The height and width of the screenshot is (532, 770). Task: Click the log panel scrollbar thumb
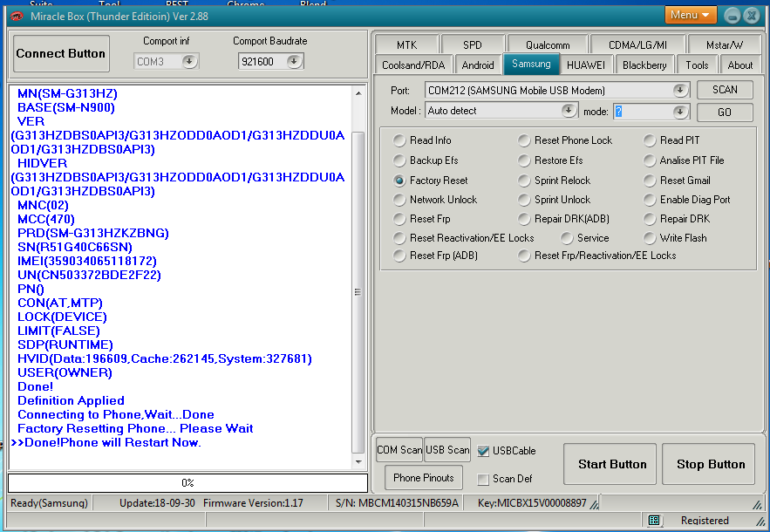coord(358,292)
